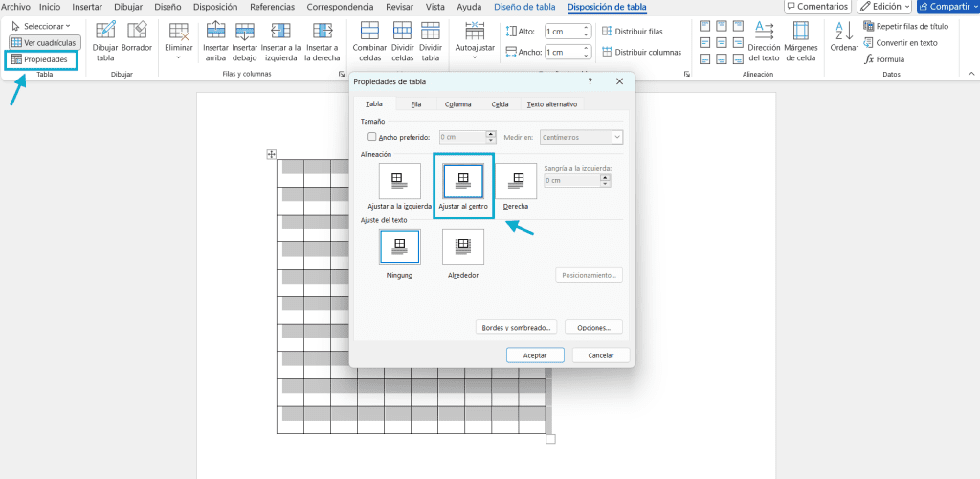Select the Dibujar tabla pencil tool
980x479 pixels.
point(105,41)
